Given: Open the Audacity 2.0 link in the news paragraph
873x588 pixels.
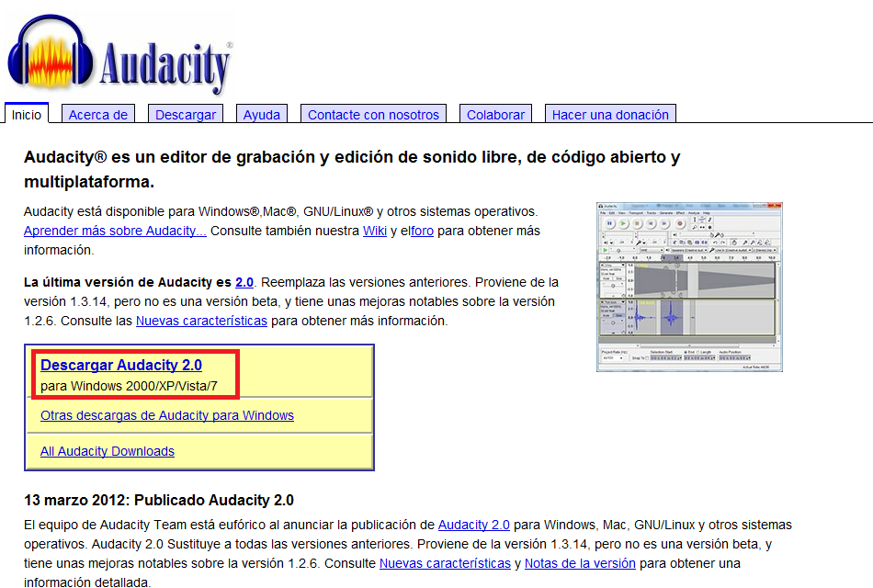Looking at the screenshot, I should coord(473,525).
